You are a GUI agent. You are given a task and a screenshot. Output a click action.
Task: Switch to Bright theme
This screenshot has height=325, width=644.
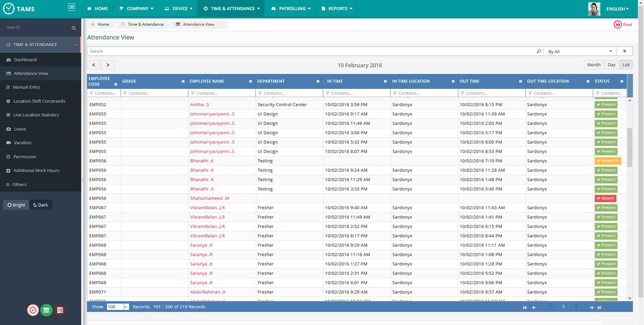pyautogui.click(x=16, y=205)
